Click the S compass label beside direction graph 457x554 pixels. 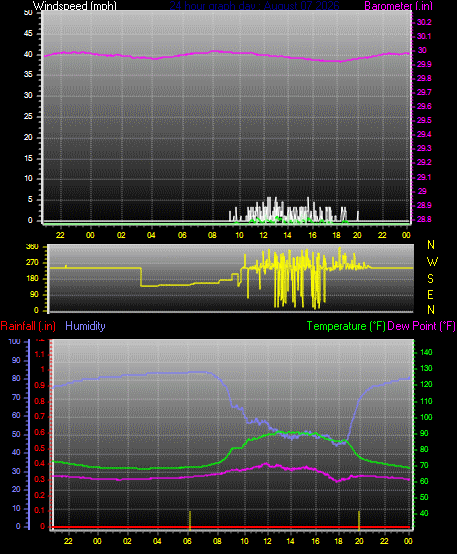(430, 279)
